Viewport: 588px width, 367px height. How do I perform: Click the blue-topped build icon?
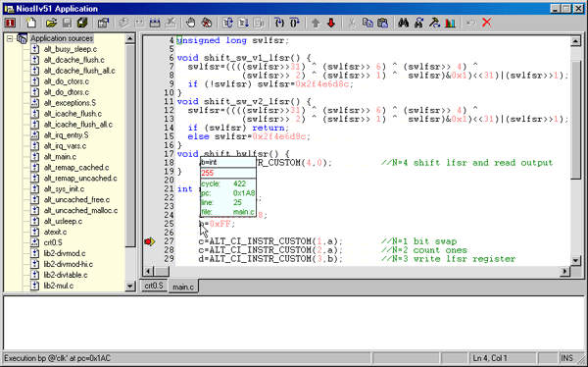(x=155, y=23)
